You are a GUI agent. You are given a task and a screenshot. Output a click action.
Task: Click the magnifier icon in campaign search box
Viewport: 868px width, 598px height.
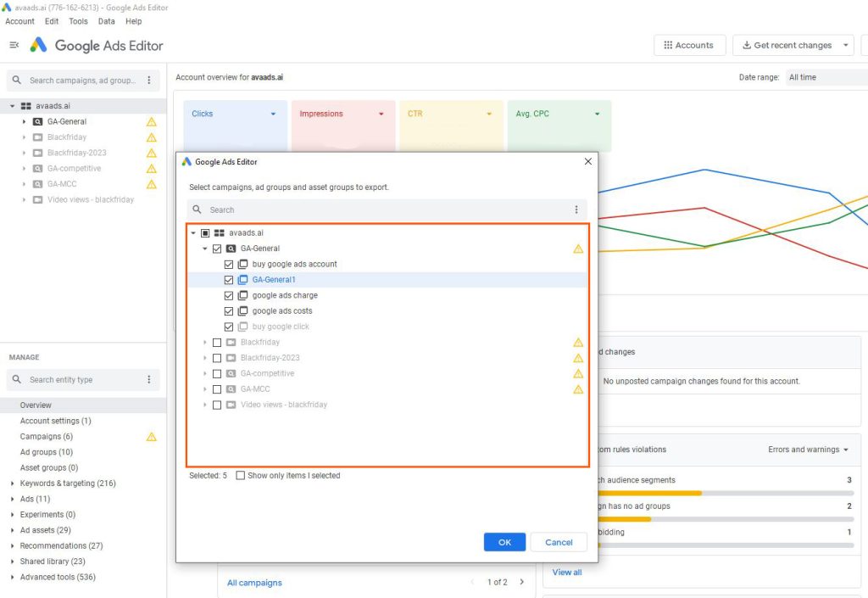point(17,81)
